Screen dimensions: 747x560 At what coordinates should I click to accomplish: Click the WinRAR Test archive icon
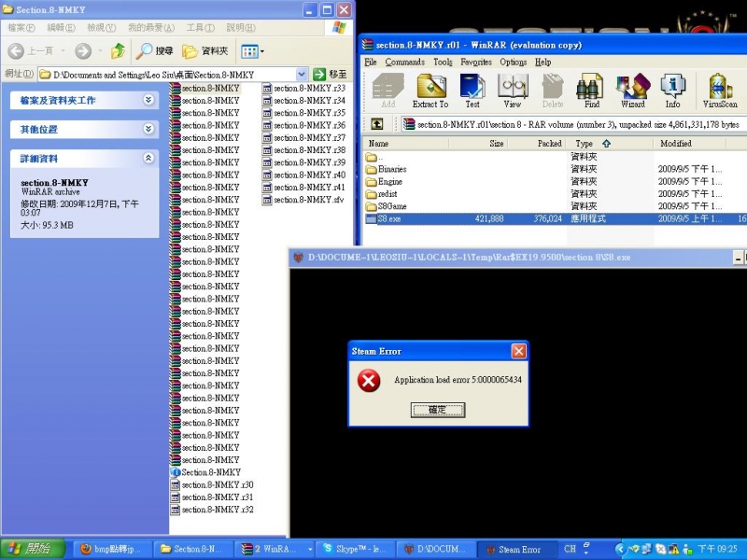[x=472, y=91]
